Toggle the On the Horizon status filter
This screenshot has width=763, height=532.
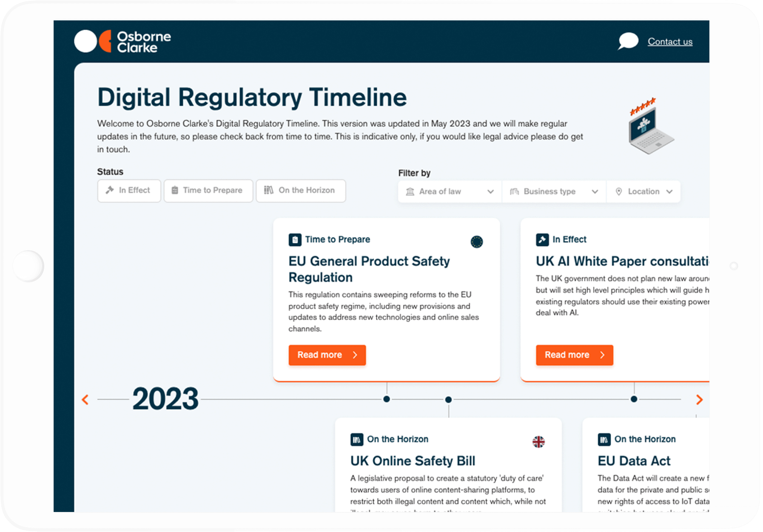tap(301, 191)
